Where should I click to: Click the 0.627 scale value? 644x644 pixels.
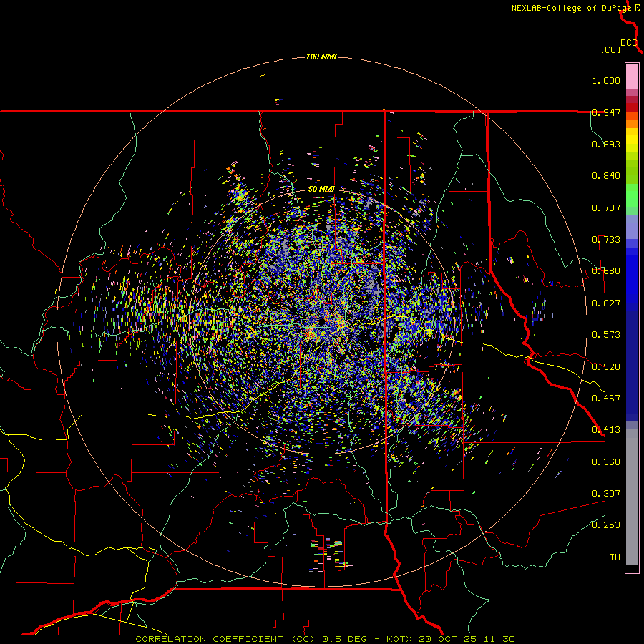606,303
